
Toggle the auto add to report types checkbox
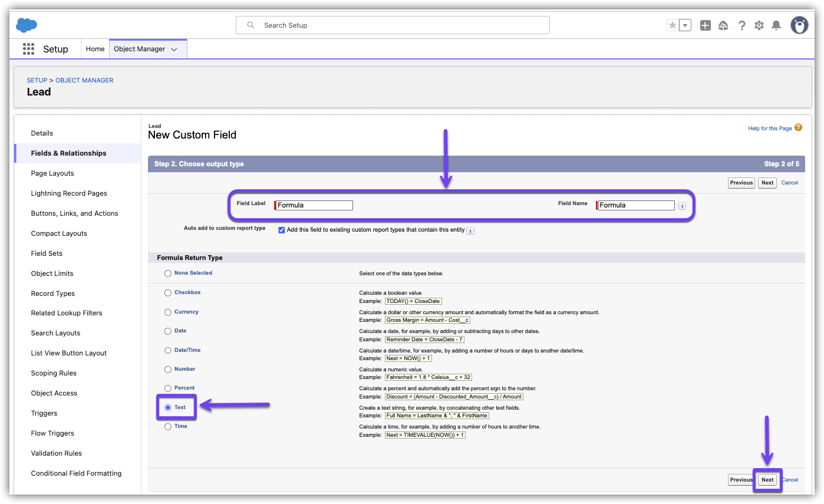tap(282, 230)
